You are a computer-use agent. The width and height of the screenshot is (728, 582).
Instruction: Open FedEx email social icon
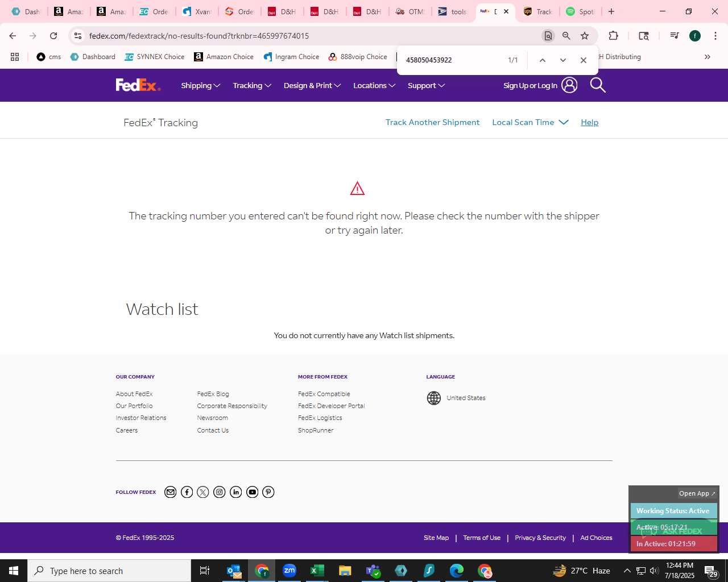pyautogui.click(x=170, y=492)
